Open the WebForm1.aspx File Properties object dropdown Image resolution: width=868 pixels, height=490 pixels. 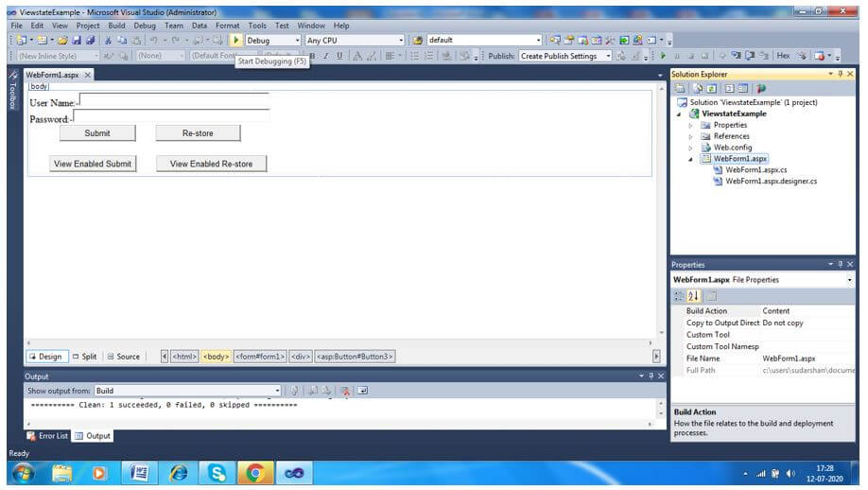pyautogui.click(x=849, y=280)
